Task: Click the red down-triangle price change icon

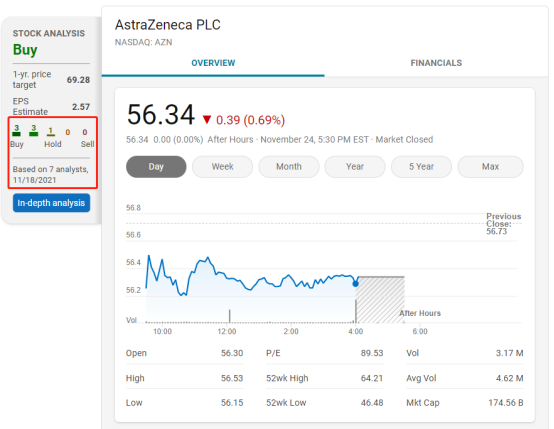Action: (x=207, y=120)
